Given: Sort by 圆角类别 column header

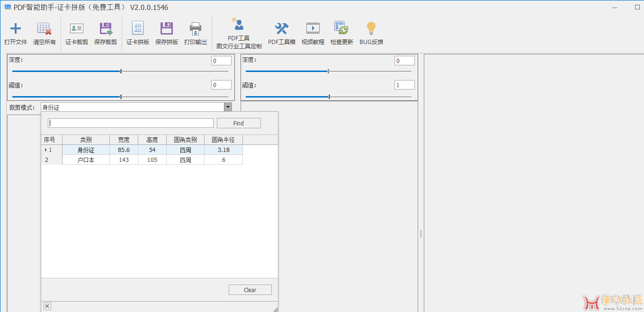Looking at the screenshot, I should 185,140.
